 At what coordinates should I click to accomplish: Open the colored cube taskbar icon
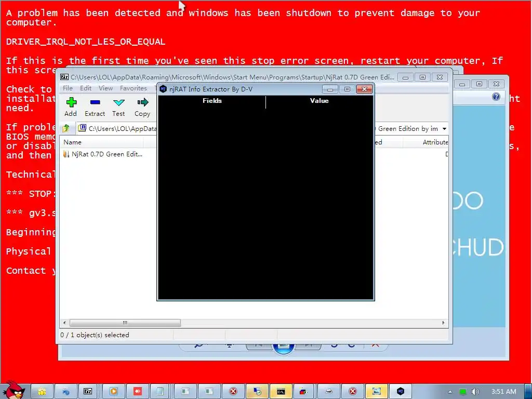(304, 391)
